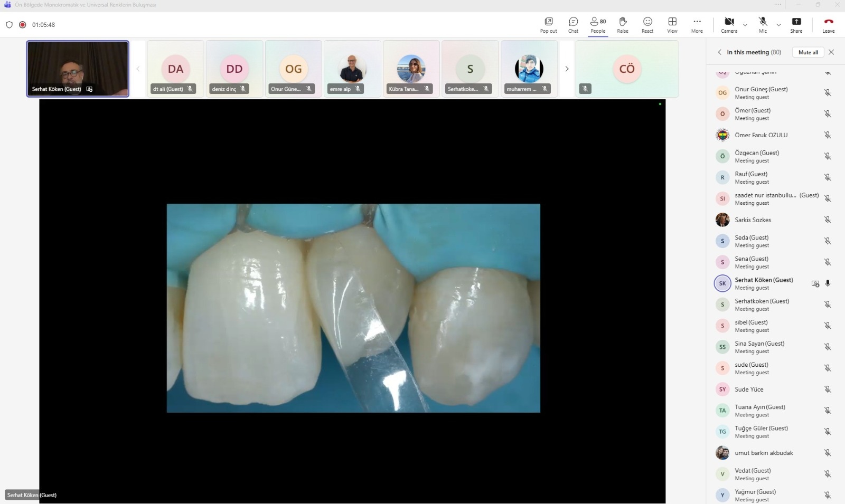Viewport: 845px width, 504px height.
Task: Click the recording indicator icon
Action: (23, 25)
